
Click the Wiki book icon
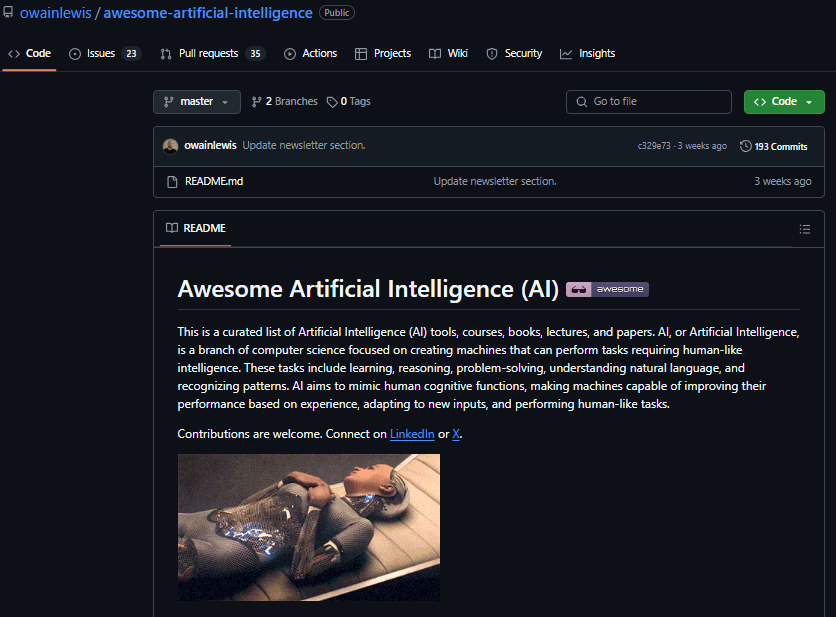(x=435, y=54)
